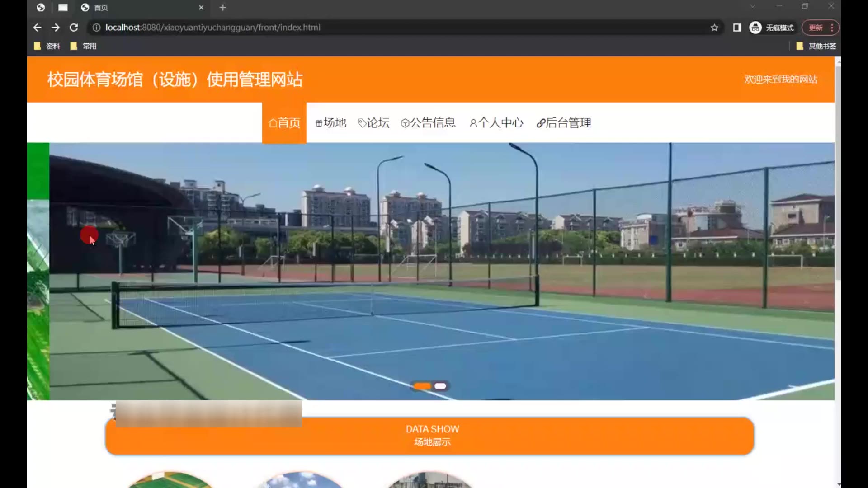The width and height of the screenshot is (868, 488).
Task: Bookmark page with star icon
Action: tap(714, 28)
